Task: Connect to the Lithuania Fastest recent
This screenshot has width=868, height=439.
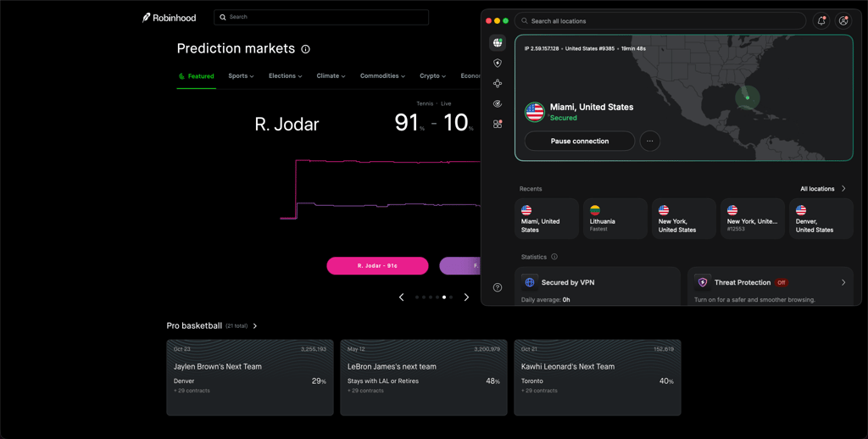Action: tap(615, 219)
